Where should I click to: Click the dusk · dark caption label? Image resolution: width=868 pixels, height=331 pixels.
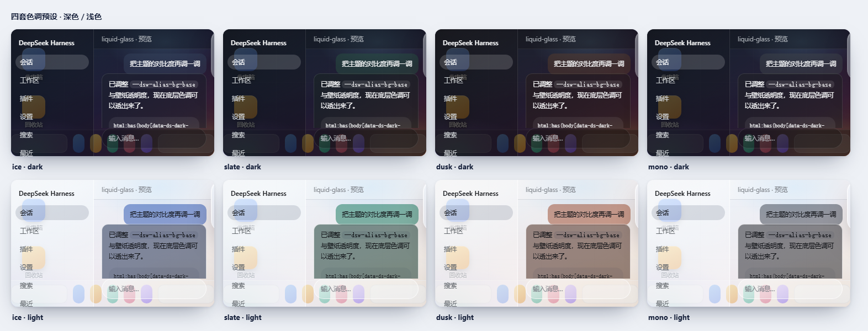pyautogui.click(x=454, y=167)
